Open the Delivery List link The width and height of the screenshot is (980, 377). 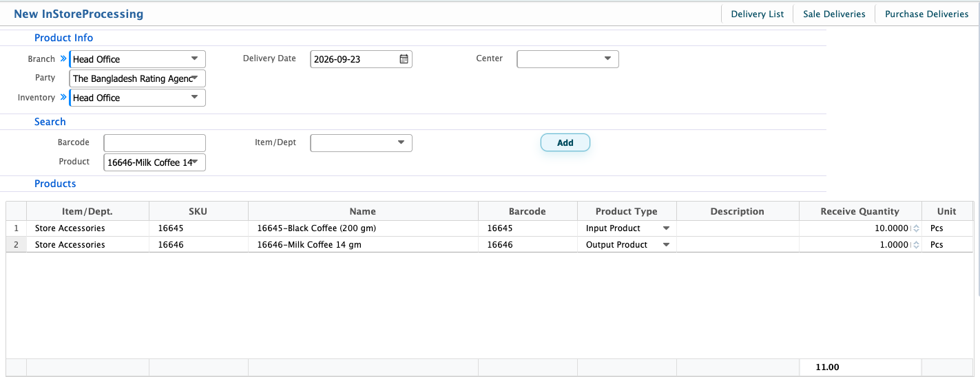[x=758, y=14]
